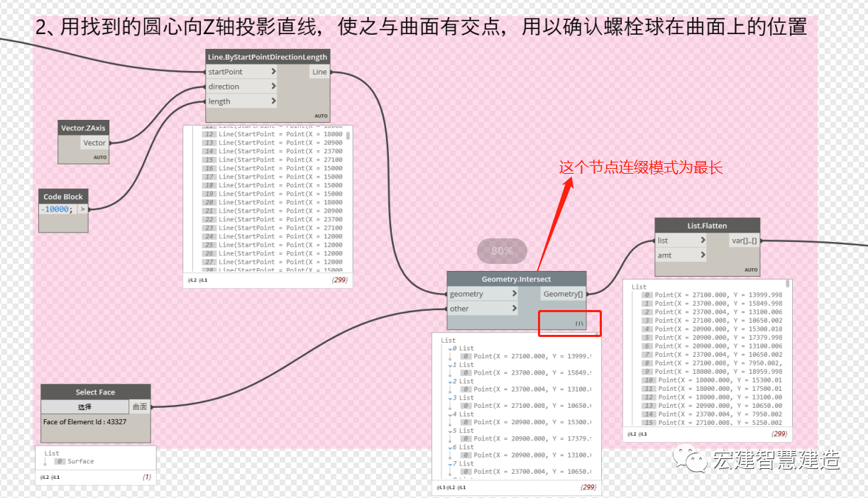Click the "0 Surface" row in Select Face preview
The image size is (868, 498).
[75, 461]
